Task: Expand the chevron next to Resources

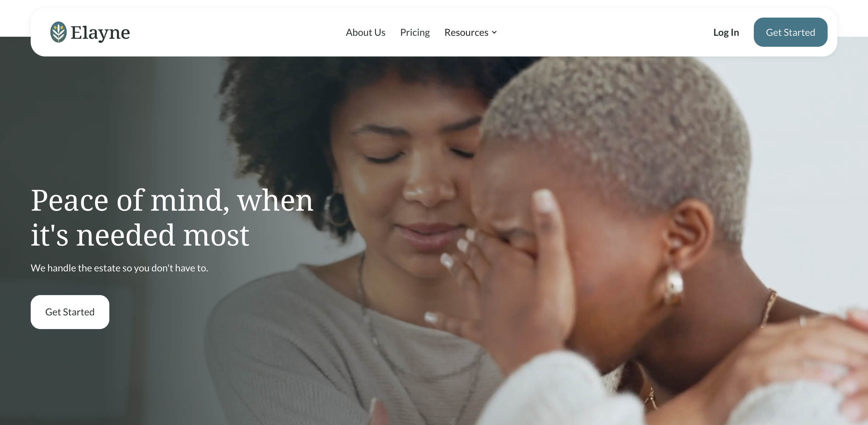Action: click(494, 32)
